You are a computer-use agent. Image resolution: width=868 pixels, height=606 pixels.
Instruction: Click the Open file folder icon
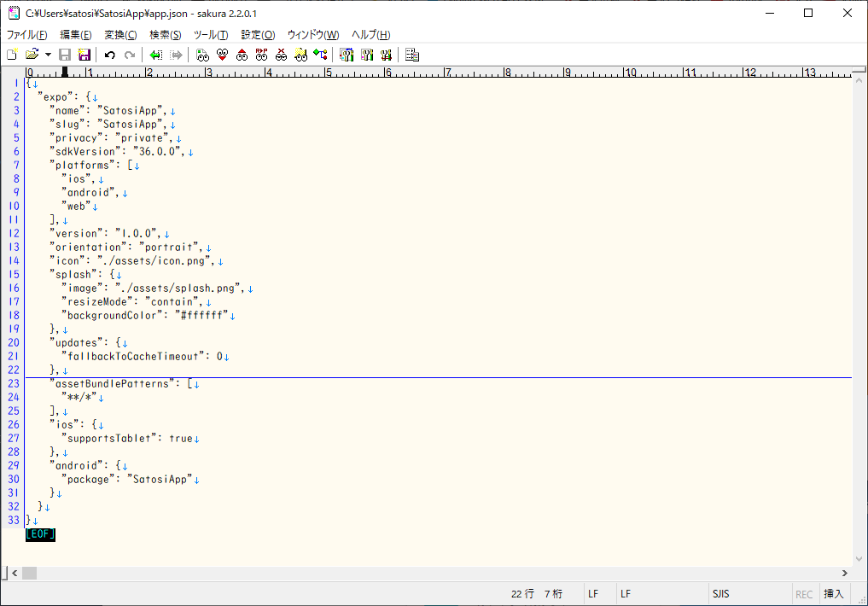click(32, 55)
